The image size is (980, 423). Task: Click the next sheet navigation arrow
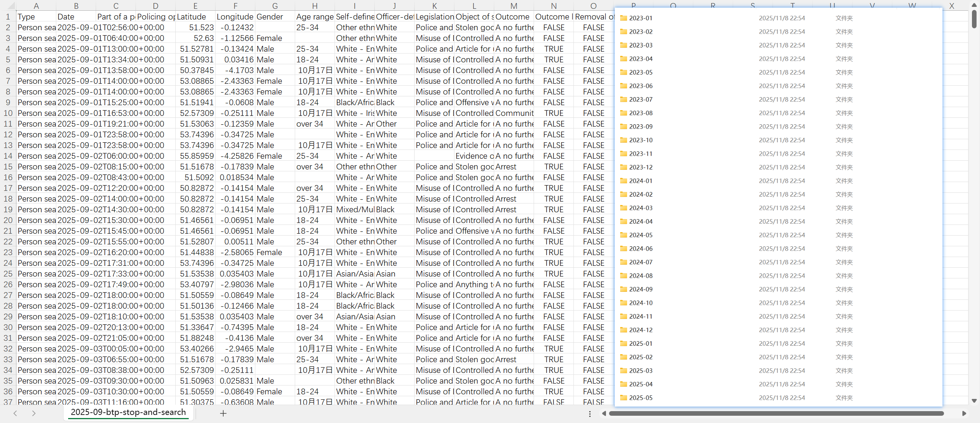(34, 413)
